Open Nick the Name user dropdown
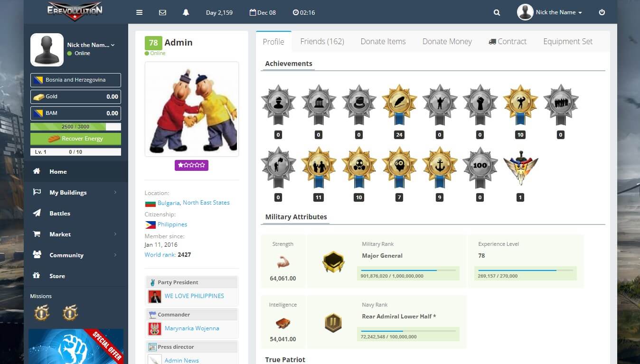This screenshot has width=640, height=364. pos(550,12)
